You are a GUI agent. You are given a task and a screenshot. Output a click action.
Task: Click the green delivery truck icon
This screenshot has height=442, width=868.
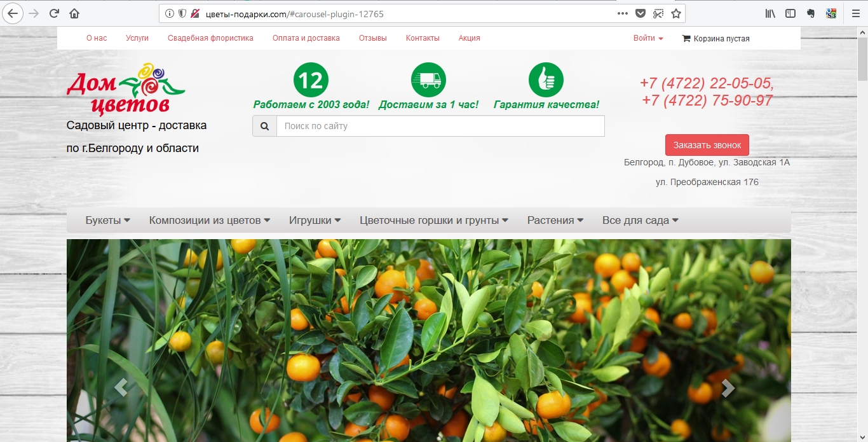click(x=428, y=80)
